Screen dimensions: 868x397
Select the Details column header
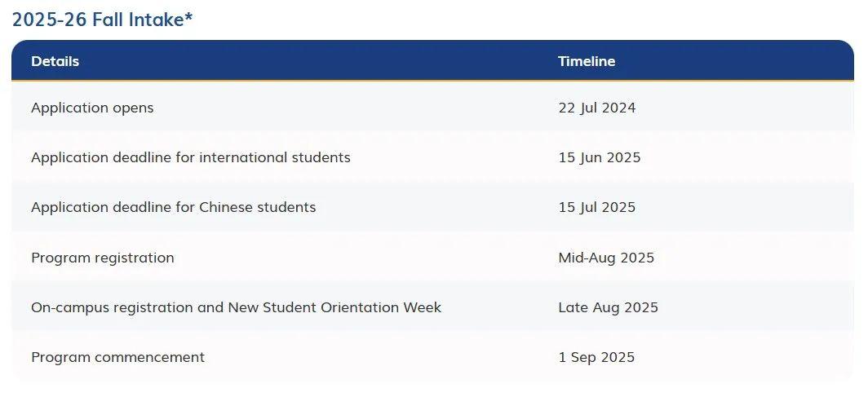tap(55, 61)
